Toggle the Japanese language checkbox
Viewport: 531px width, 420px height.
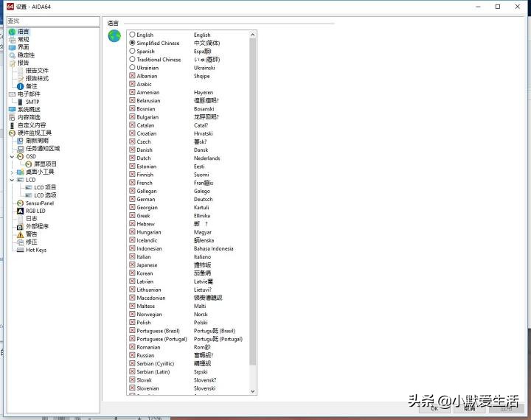[133, 265]
